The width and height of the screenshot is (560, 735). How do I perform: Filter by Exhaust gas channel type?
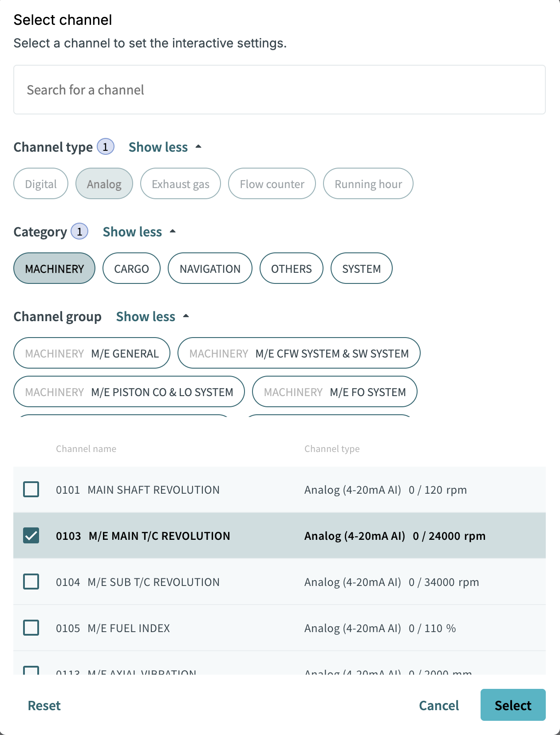pos(181,184)
